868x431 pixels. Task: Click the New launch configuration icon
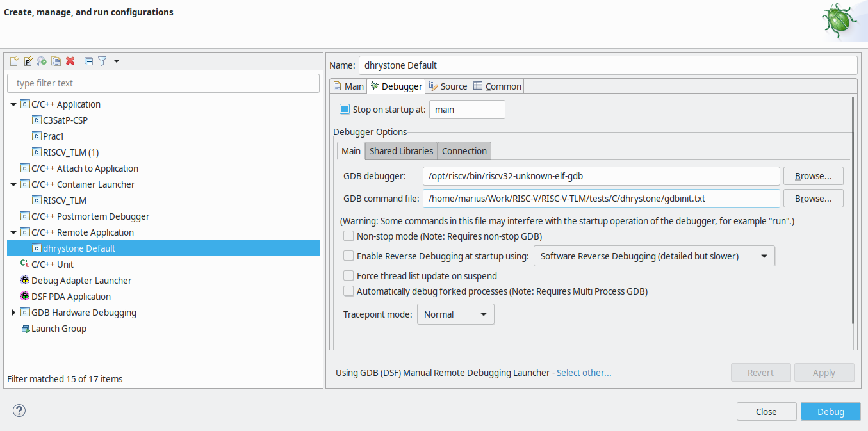pyautogui.click(x=13, y=61)
